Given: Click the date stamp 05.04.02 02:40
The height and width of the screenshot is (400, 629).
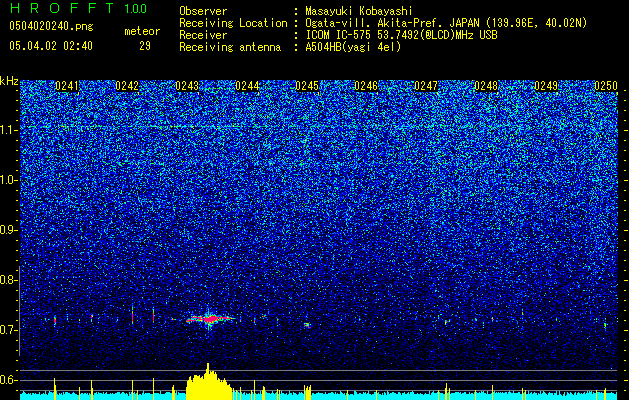Looking at the screenshot, I should pyautogui.click(x=51, y=46).
